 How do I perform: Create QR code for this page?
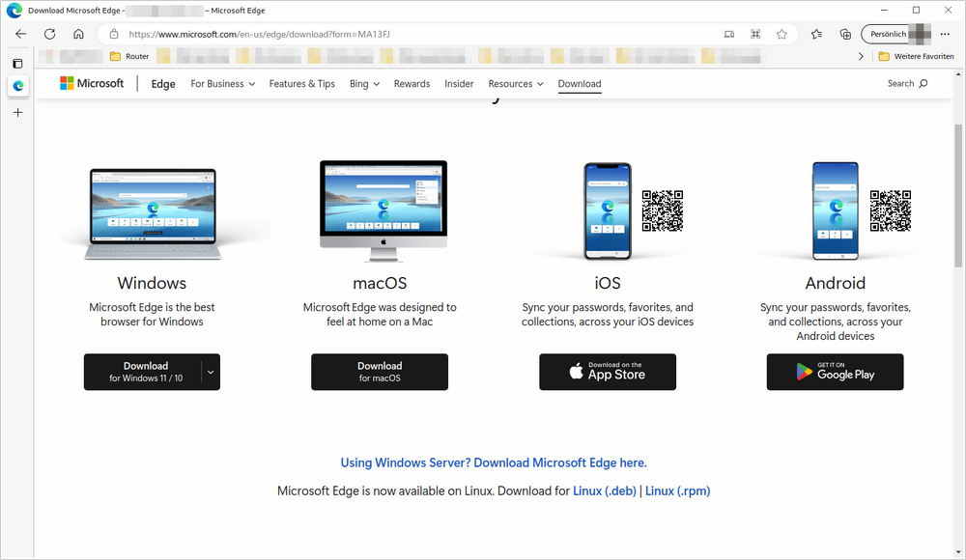click(755, 34)
